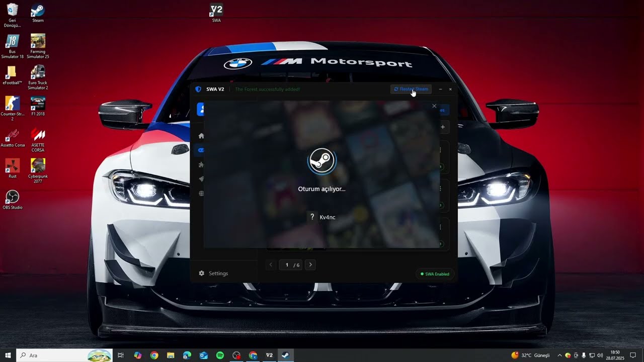The image size is (644, 362).
Task: Open the Home section in SWA sidebar
Action: (201, 136)
